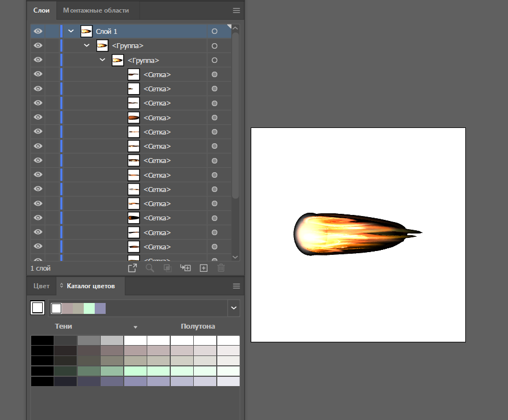The height and width of the screenshot is (420, 508).
Task: Create a new sublayer with the icon
Action: click(x=186, y=268)
